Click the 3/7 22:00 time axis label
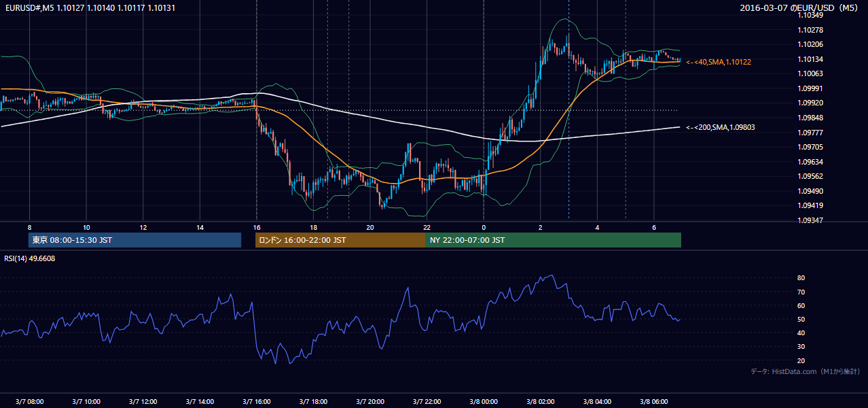The height and width of the screenshot is (408, 868). (x=427, y=401)
